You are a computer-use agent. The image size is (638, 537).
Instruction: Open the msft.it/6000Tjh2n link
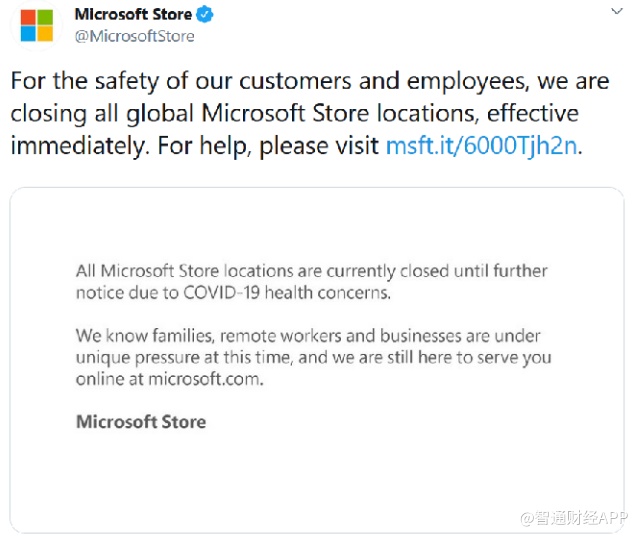click(483, 146)
